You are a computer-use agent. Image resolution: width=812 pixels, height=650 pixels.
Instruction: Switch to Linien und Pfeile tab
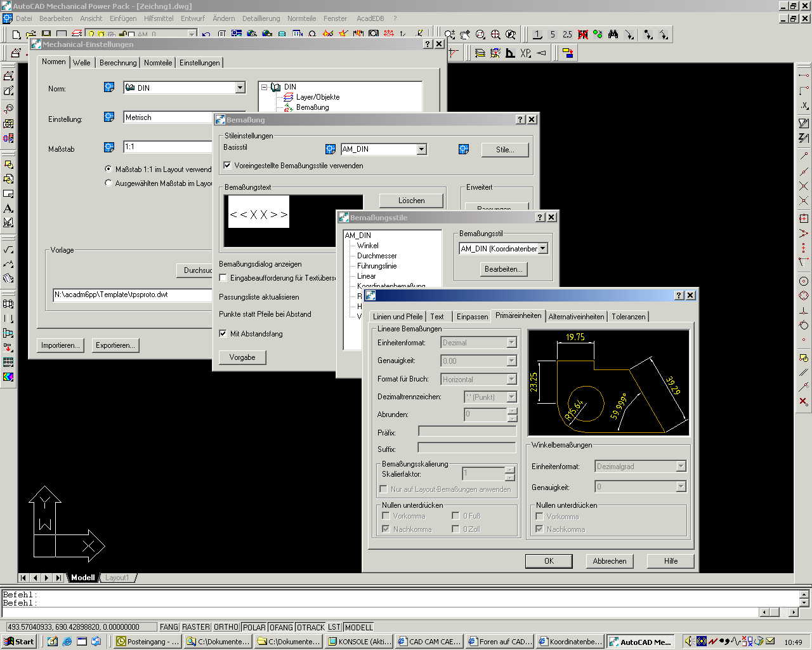(398, 316)
